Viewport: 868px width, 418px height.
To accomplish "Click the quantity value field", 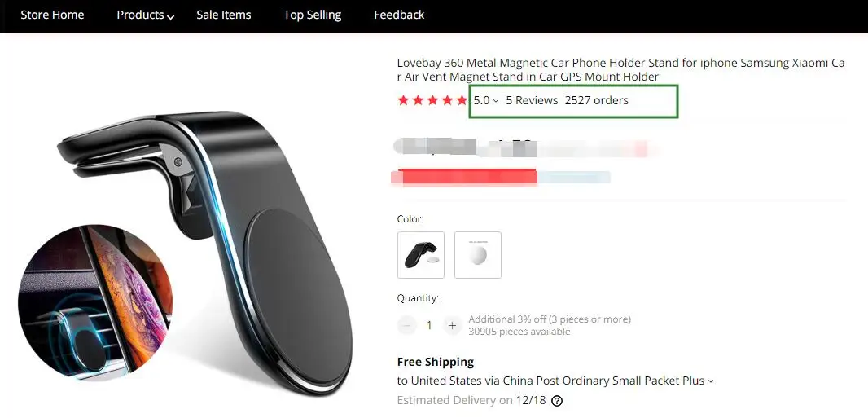I will pyautogui.click(x=429, y=326).
